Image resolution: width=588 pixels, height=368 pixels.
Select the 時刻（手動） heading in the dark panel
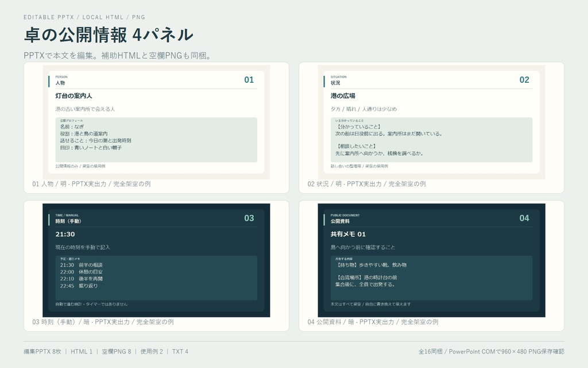pos(68,221)
